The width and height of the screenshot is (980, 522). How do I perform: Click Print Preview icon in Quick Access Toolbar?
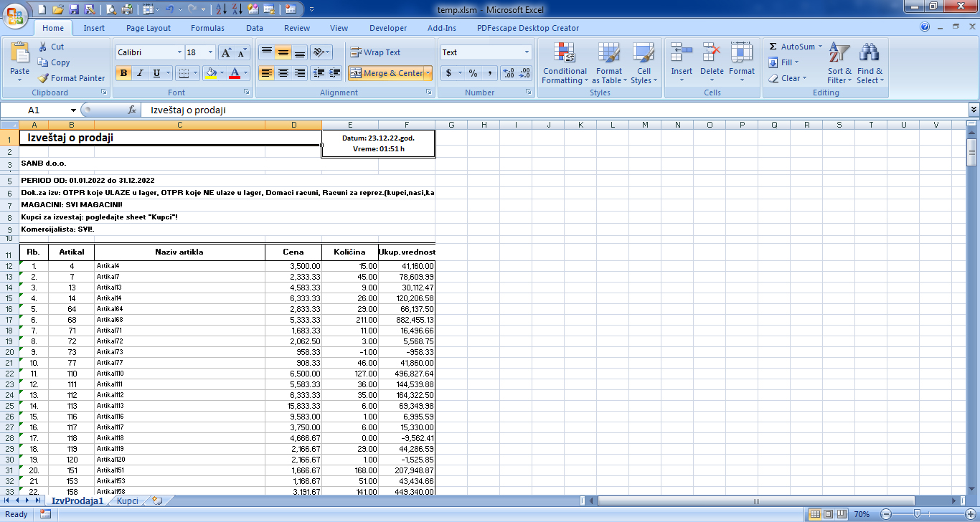(x=110, y=9)
